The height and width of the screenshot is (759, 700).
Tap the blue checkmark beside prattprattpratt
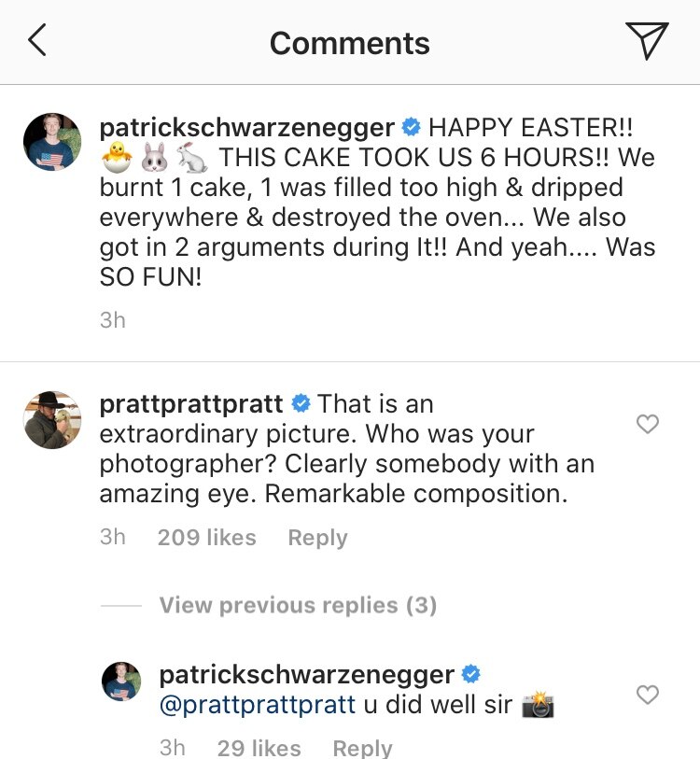pos(301,404)
